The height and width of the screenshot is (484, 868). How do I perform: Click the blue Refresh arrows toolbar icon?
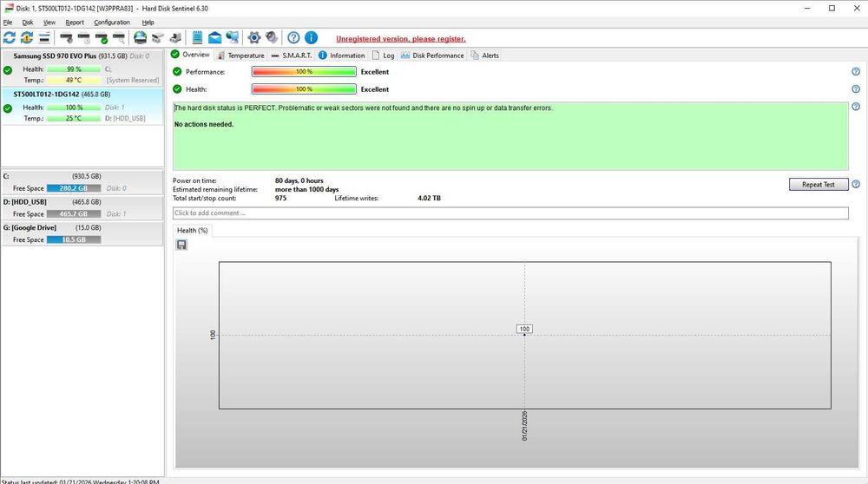10,37
